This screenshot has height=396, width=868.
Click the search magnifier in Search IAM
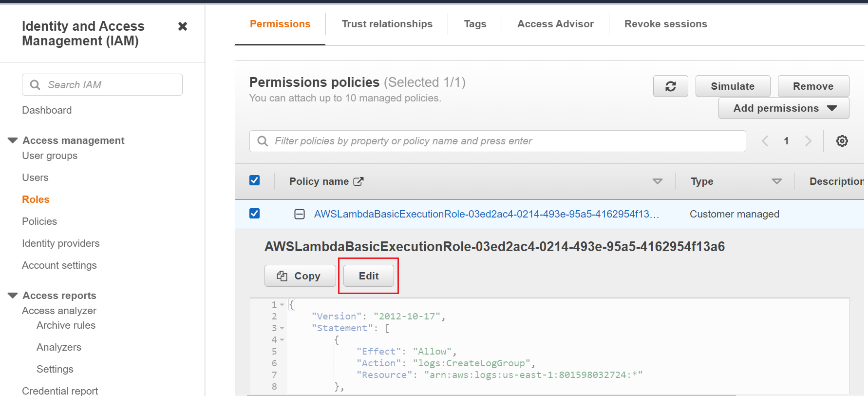pyautogui.click(x=35, y=85)
